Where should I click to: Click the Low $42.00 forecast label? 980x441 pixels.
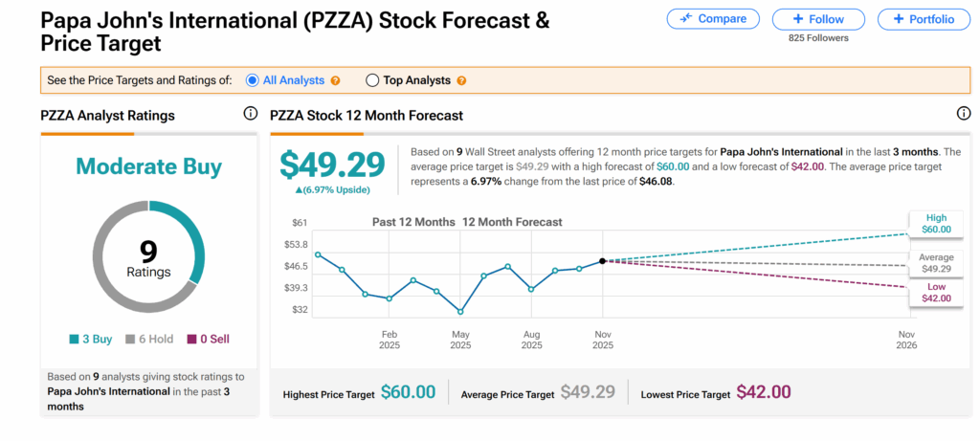pyautogui.click(x=936, y=293)
